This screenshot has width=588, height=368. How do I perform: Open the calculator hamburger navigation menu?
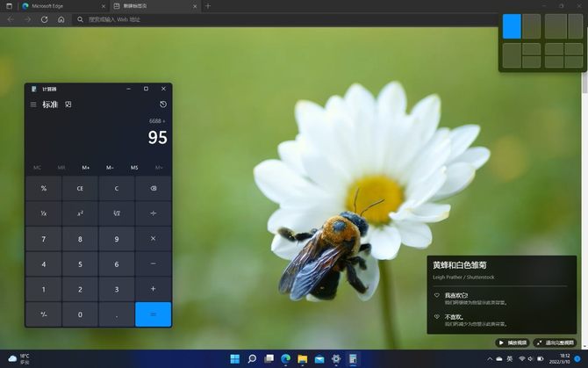pyautogui.click(x=33, y=105)
